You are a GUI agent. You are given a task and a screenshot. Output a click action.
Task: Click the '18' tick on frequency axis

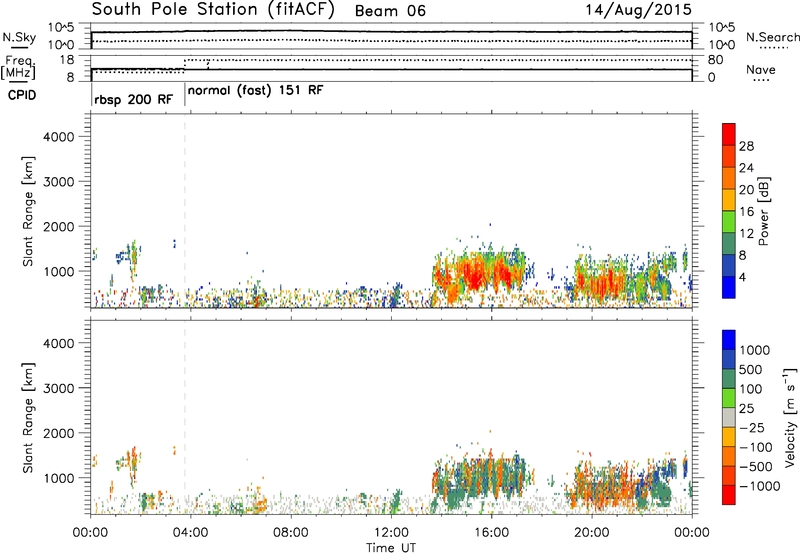point(66,60)
